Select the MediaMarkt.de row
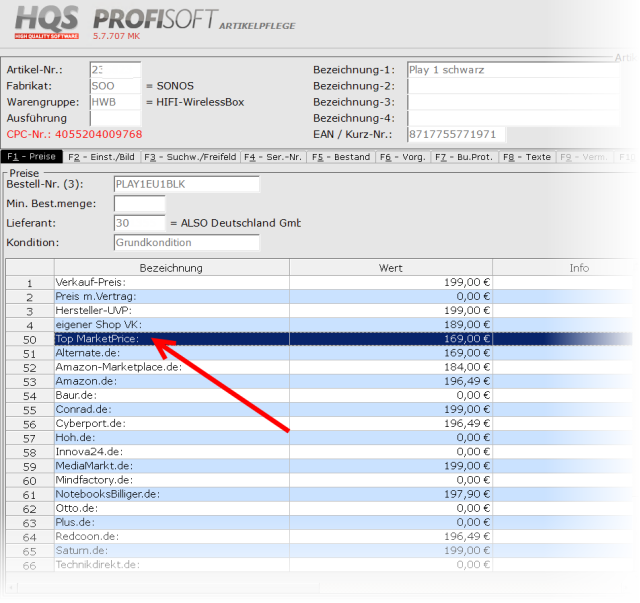The image size is (640, 603). pos(319,466)
